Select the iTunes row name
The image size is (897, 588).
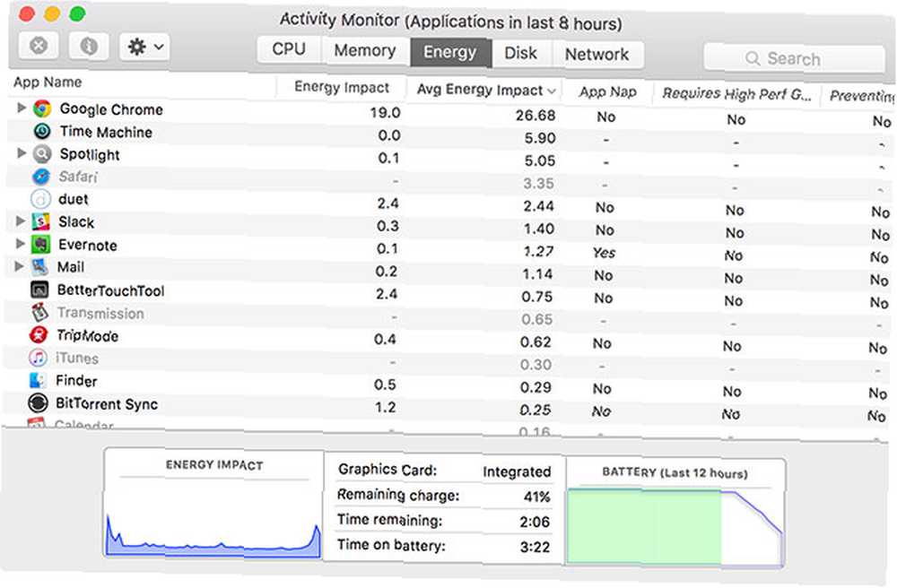(76, 359)
